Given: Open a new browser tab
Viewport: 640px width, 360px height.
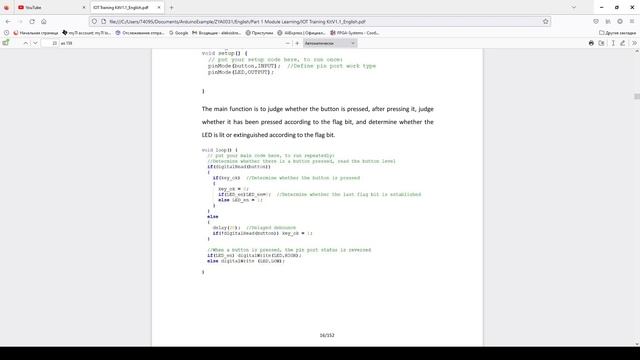Looking at the screenshot, I should point(171,7).
